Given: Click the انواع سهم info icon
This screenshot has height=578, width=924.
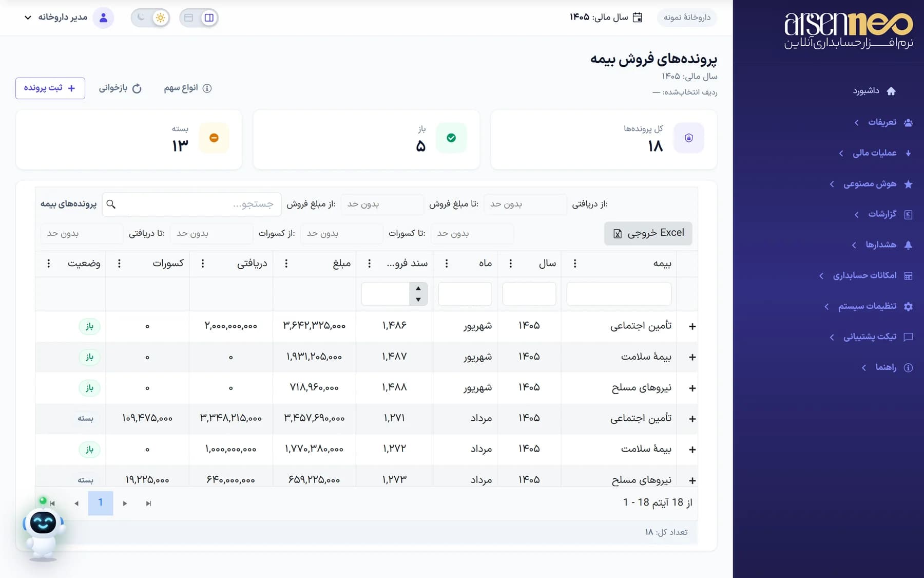Looking at the screenshot, I should 207,88.
